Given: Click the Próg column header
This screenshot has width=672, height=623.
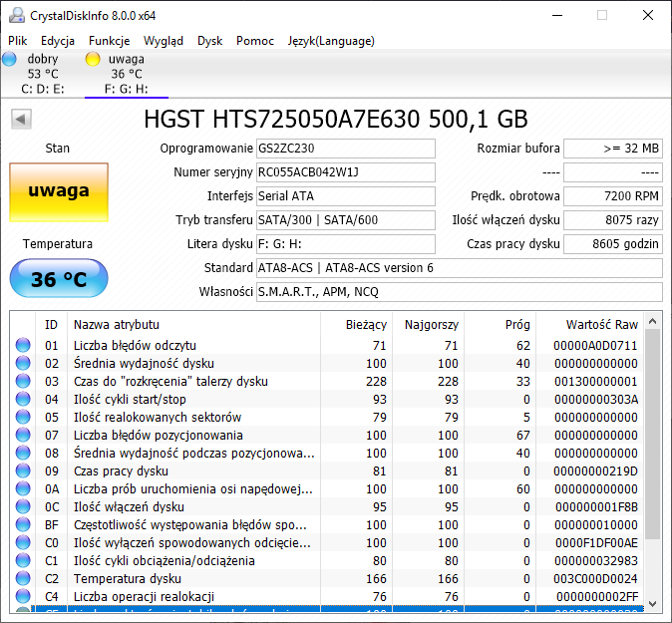Looking at the screenshot, I should tap(500, 324).
